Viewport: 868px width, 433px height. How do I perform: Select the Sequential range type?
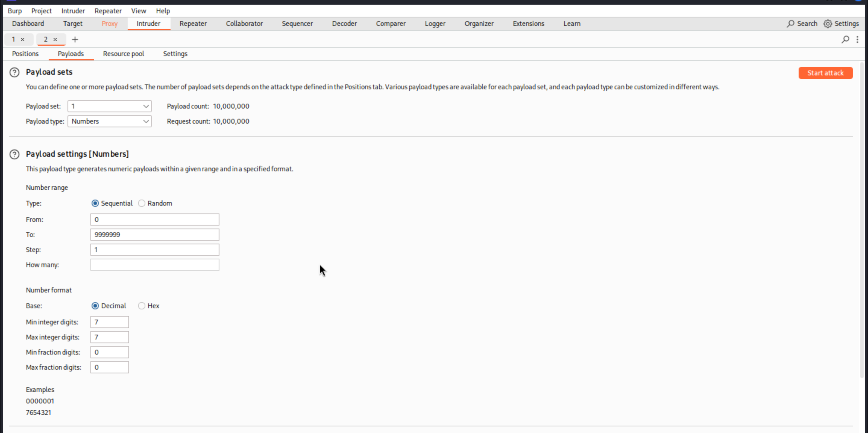coord(95,203)
